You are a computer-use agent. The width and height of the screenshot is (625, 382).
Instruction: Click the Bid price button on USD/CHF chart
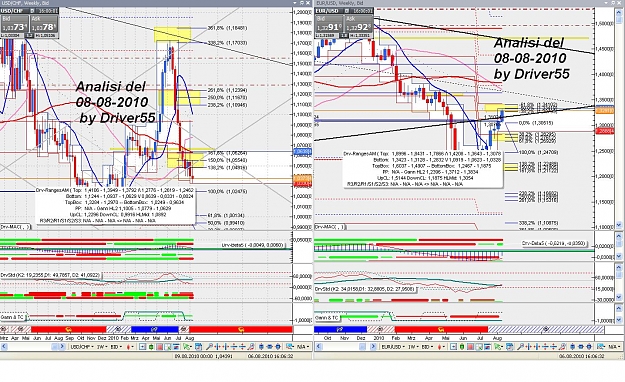coord(15,24)
